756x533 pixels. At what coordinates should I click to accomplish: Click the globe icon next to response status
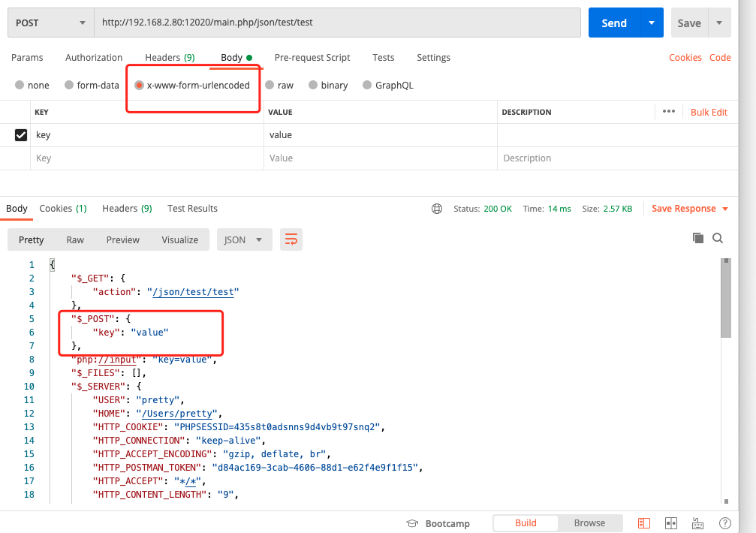pos(437,209)
